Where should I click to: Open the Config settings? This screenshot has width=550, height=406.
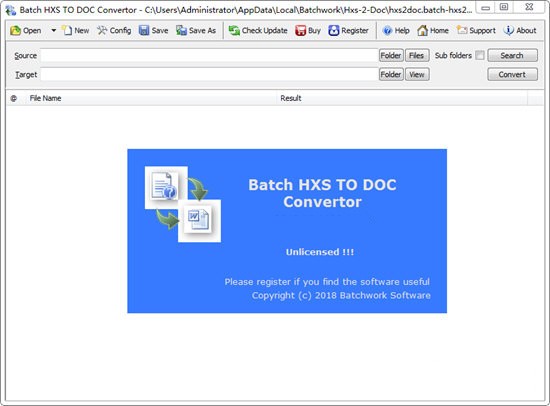(x=114, y=31)
